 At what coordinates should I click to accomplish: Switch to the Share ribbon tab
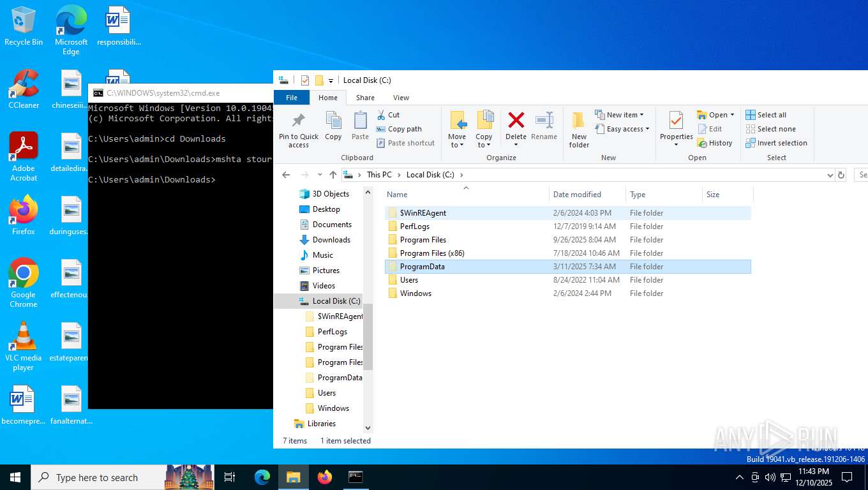click(365, 98)
